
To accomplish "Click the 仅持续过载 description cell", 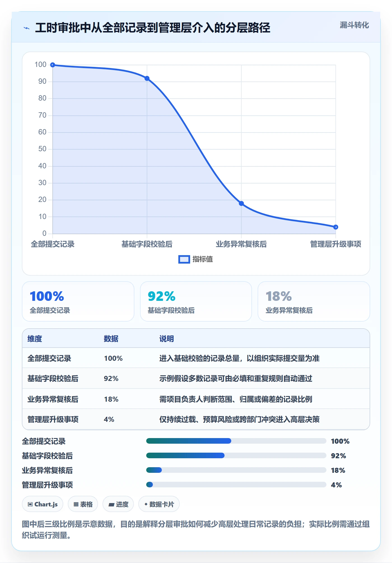I will pyautogui.click(x=239, y=419).
